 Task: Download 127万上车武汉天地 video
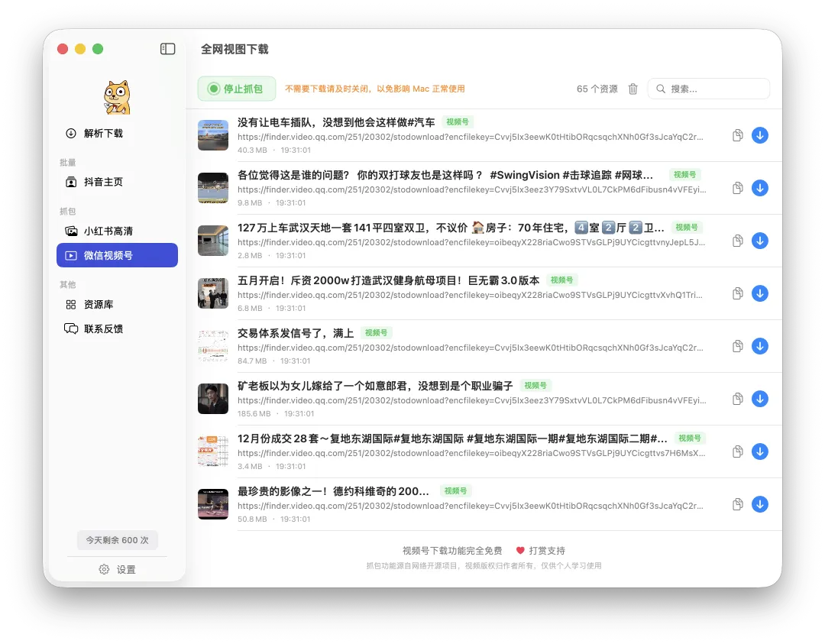[760, 241]
